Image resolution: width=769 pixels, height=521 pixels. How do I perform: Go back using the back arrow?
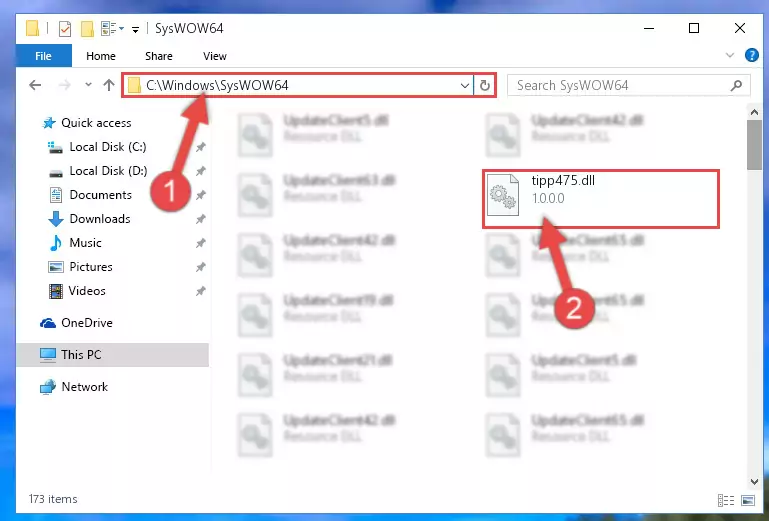click(x=35, y=85)
